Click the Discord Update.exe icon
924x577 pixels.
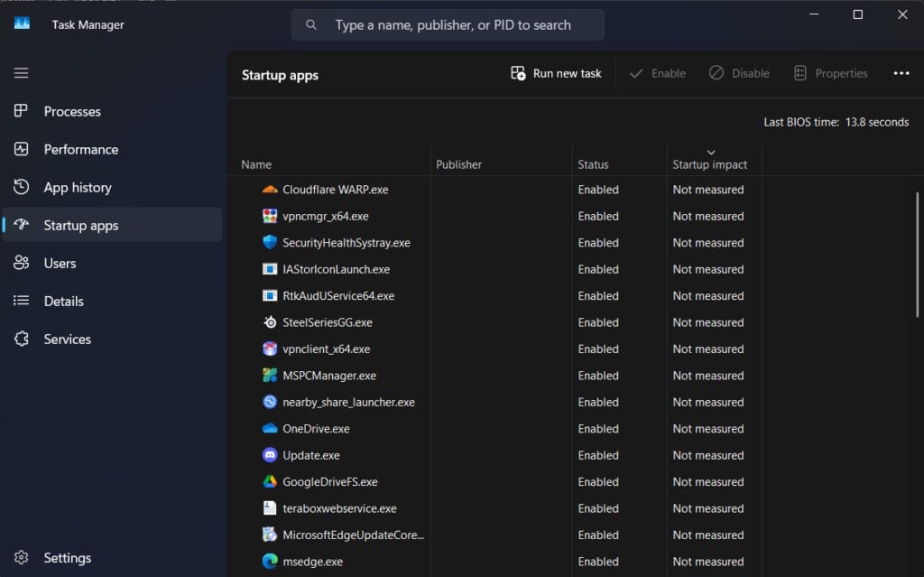click(x=269, y=455)
